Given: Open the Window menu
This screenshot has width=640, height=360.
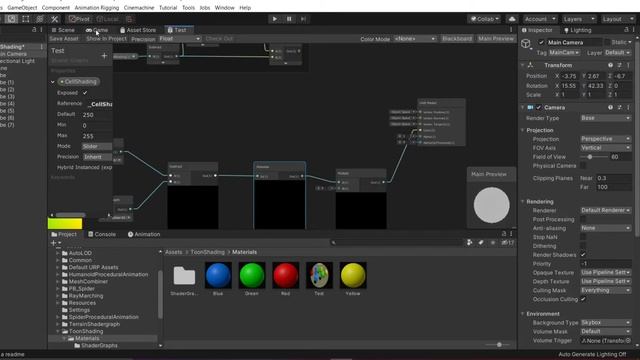Looking at the screenshot, I should point(224,8).
